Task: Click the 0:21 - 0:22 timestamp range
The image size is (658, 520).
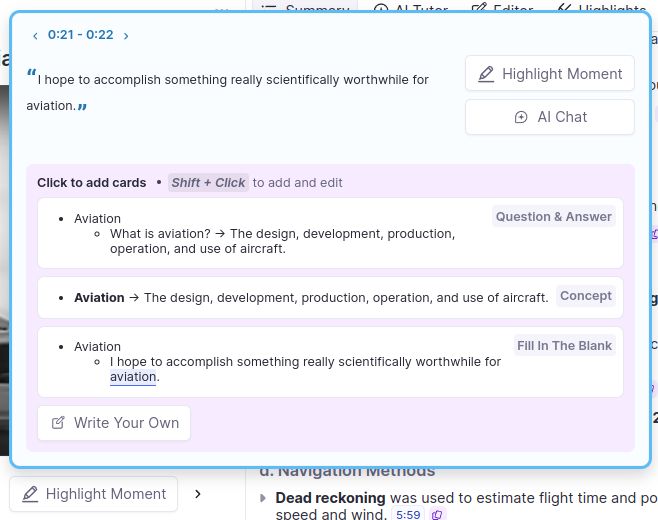Action: click(80, 35)
